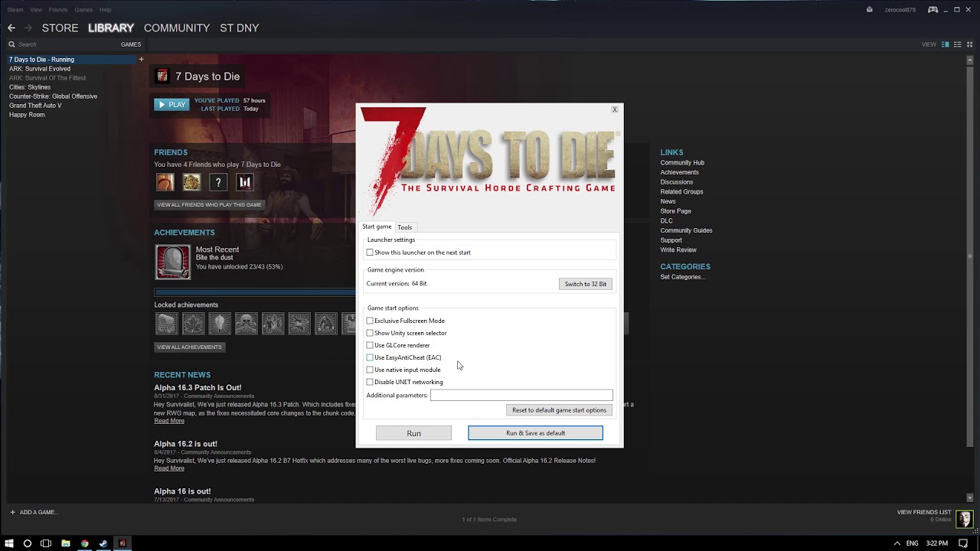Open the View menu

pyautogui.click(x=36, y=10)
